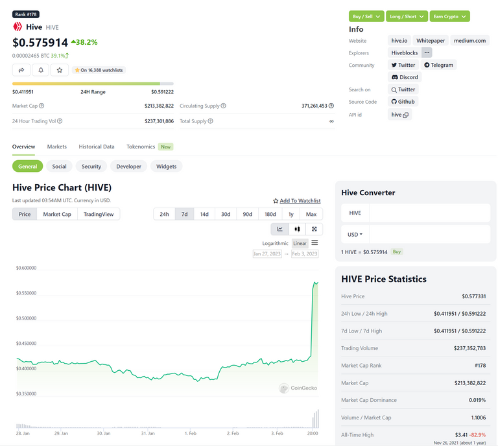Select Max chart range
Viewport: 498px width, 448px height.
tap(311, 215)
